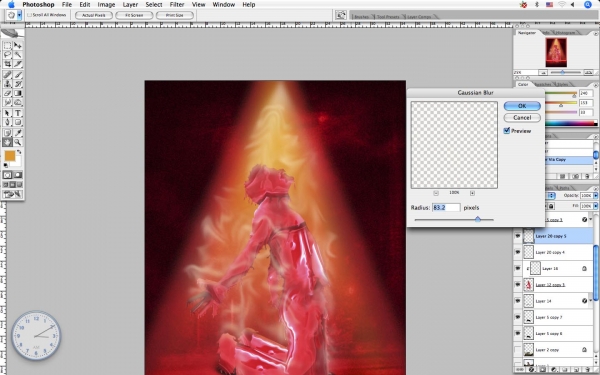The width and height of the screenshot is (600, 375).
Task: Open Navigator panel options menu arrow
Action: 596,33
